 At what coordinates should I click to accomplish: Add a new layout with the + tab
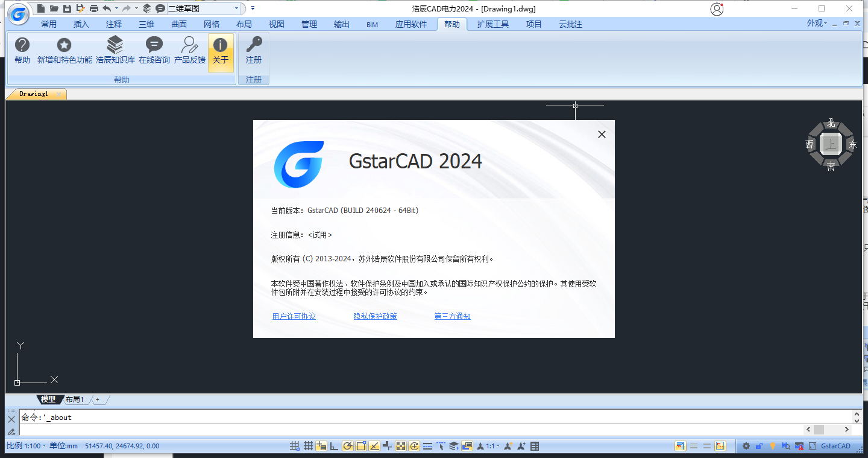(x=98, y=399)
